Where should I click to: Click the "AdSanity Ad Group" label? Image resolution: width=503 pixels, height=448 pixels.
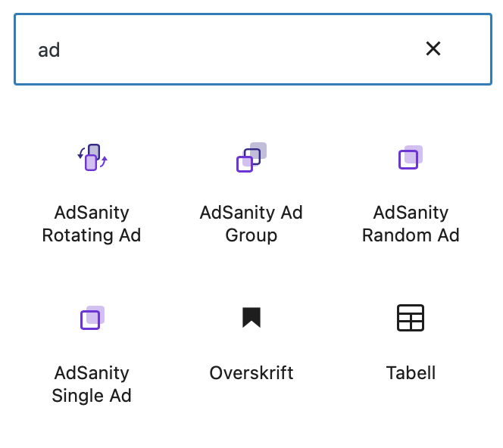click(251, 224)
